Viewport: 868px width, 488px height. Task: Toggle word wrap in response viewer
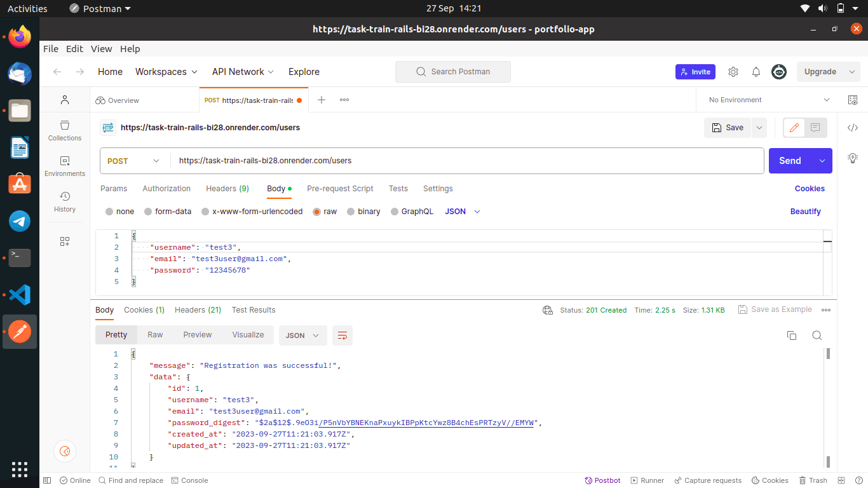point(342,335)
